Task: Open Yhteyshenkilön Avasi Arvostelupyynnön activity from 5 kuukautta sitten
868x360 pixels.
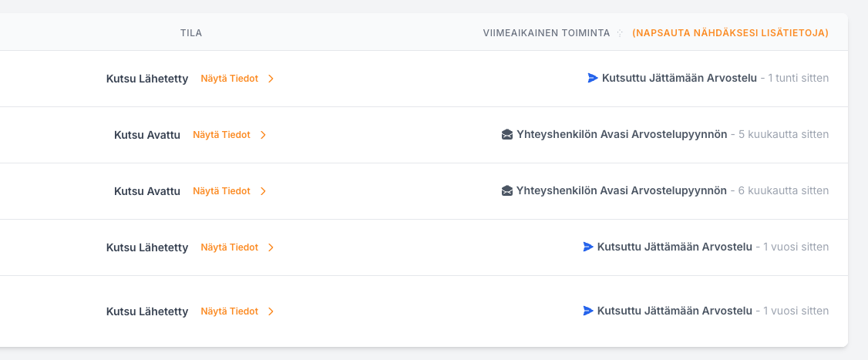Action: pyautogui.click(x=621, y=135)
